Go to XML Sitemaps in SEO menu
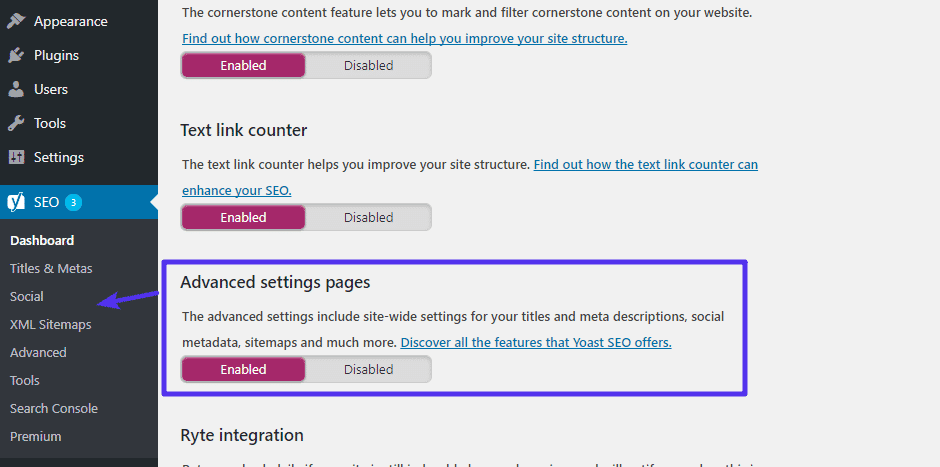 (x=50, y=324)
